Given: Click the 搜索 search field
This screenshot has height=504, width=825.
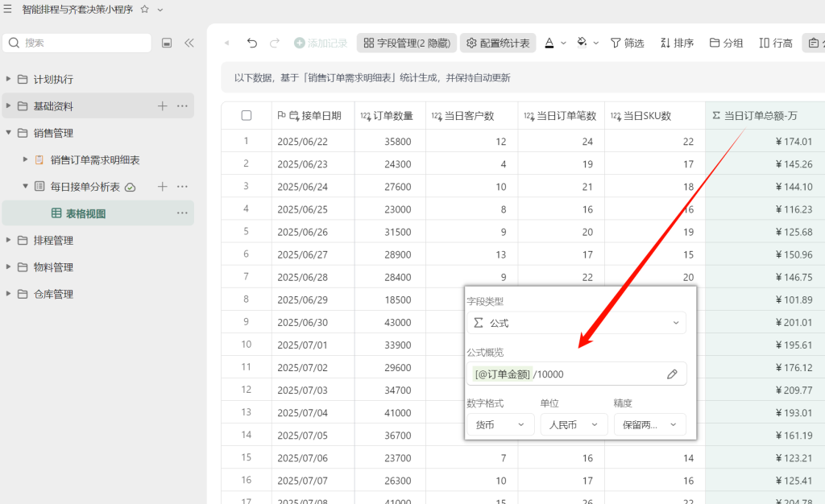Looking at the screenshot, I should pos(77,43).
